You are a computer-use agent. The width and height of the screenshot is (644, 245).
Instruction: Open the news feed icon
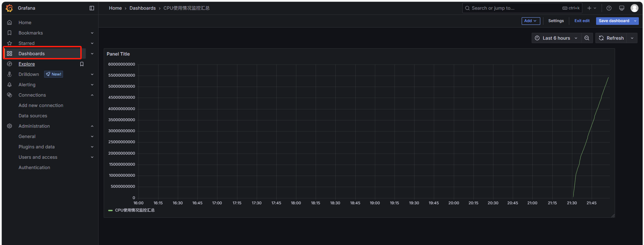pos(622,8)
